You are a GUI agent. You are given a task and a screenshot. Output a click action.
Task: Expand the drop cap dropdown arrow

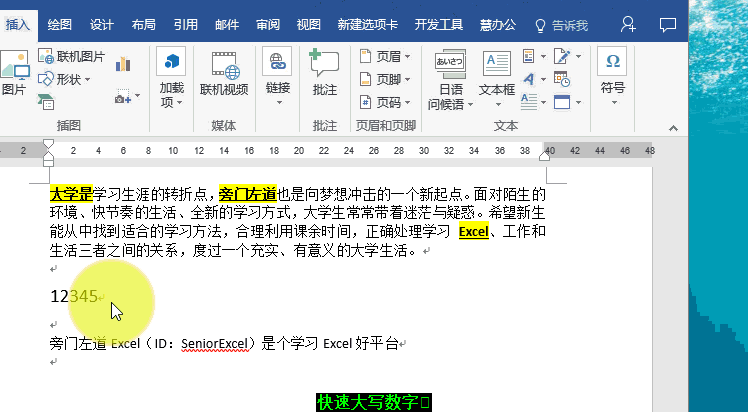543,102
